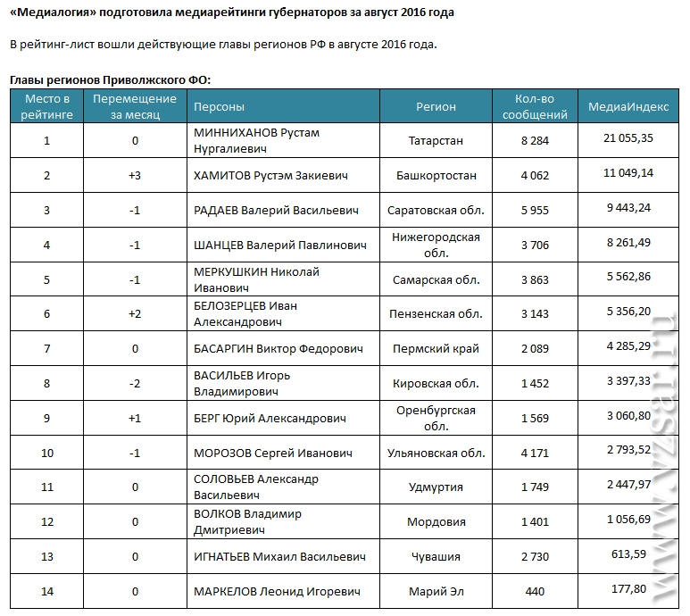Click the MediaIndex value 5 356,20
Screen dimensions: 690x616
(628, 312)
